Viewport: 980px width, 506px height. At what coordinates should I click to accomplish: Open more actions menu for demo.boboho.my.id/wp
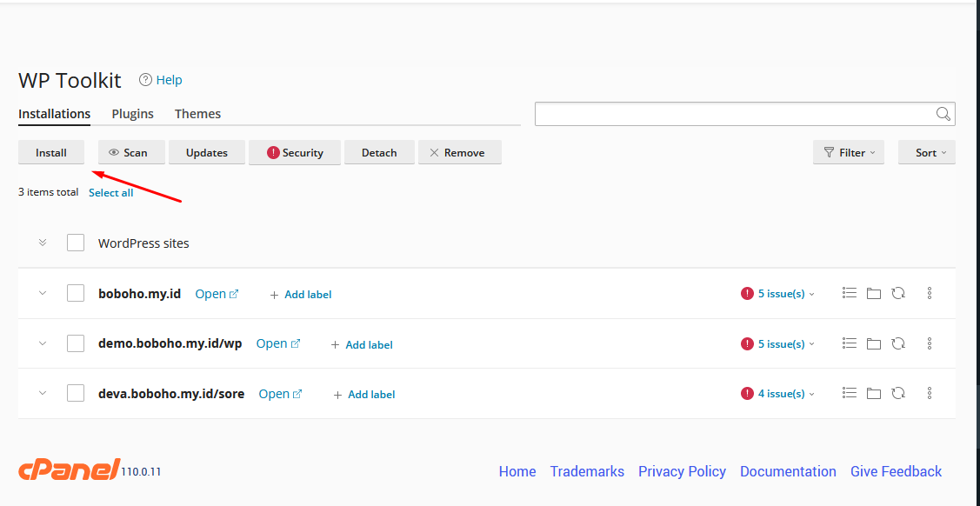point(930,343)
